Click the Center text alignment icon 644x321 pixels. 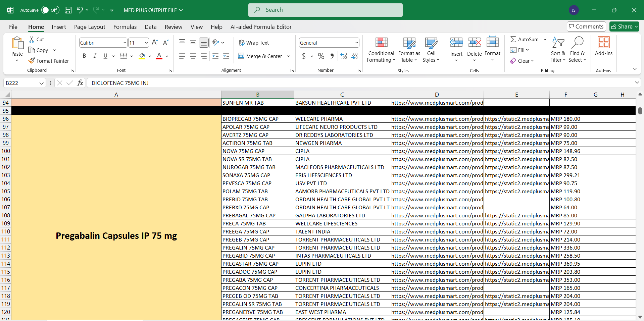(x=193, y=56)
